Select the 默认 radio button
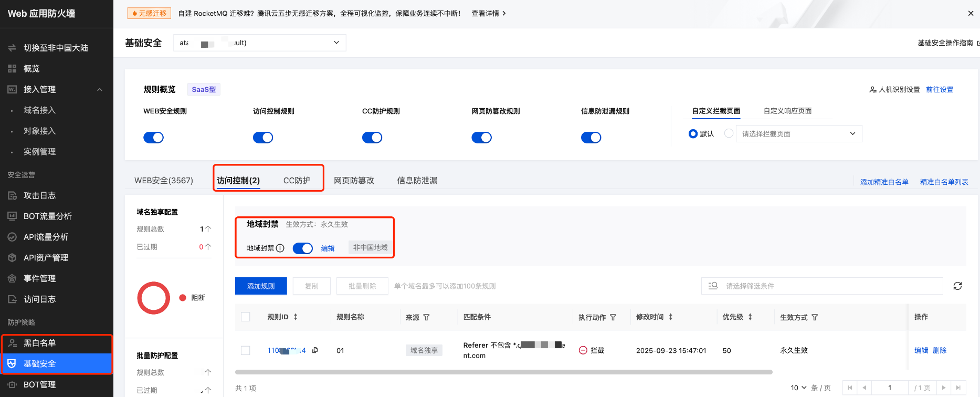 (693, 134)
